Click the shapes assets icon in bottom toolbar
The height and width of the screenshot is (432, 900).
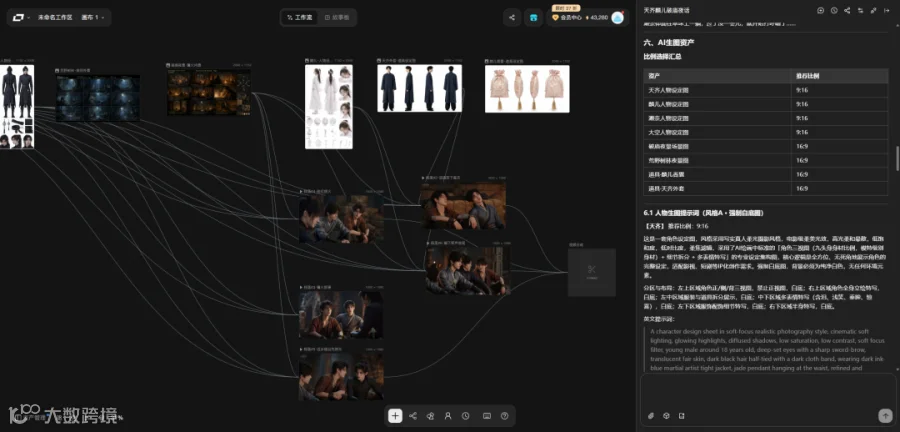coord(430,416)
